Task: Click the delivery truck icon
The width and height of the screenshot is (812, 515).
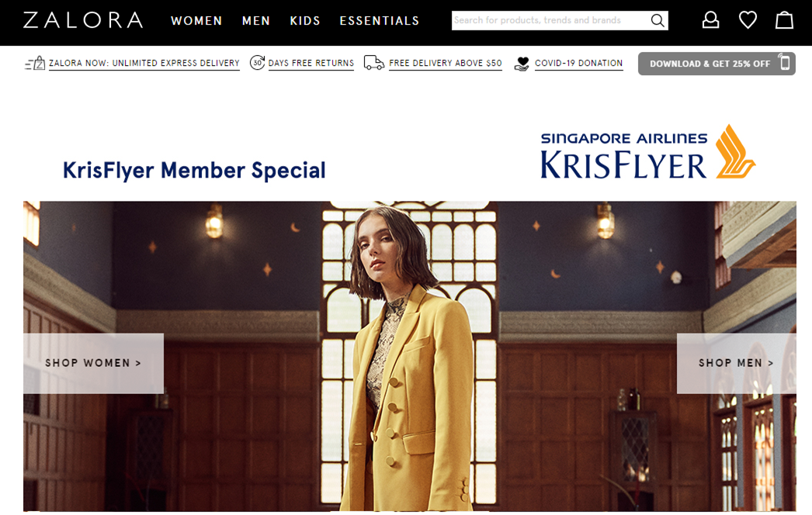Action: (374, 63)
